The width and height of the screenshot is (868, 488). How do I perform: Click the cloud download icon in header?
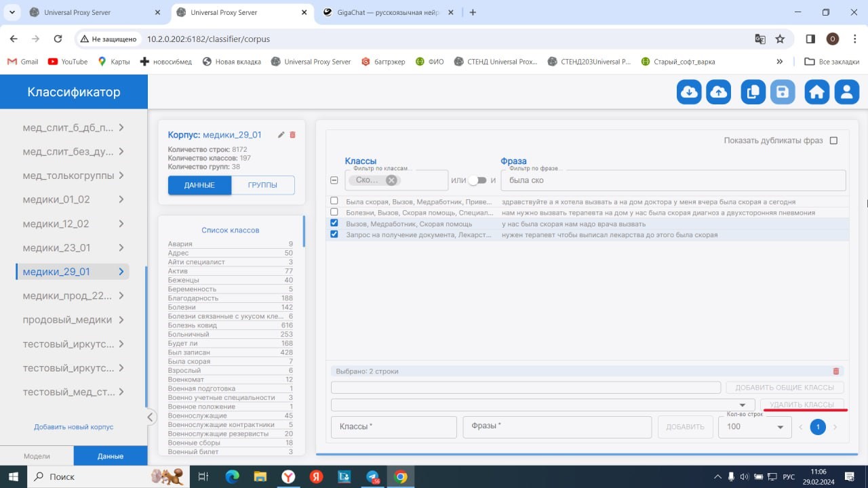[689, 92]
